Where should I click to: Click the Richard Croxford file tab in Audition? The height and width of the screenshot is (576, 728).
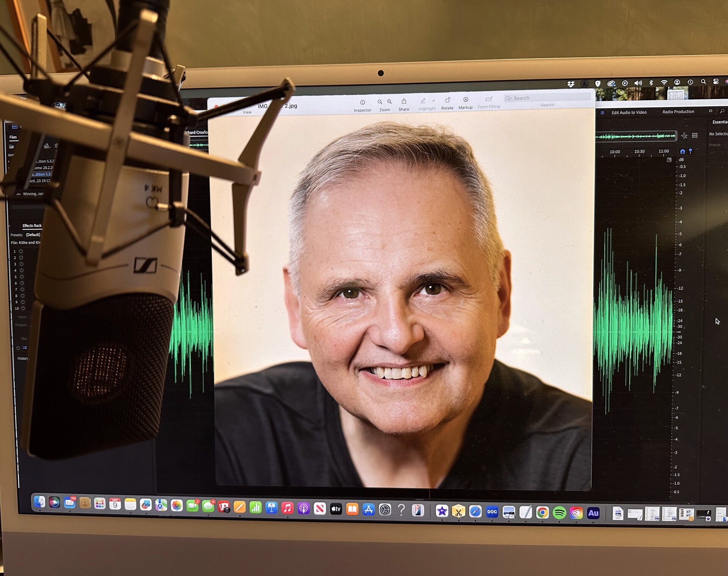[x=196, y=132]
